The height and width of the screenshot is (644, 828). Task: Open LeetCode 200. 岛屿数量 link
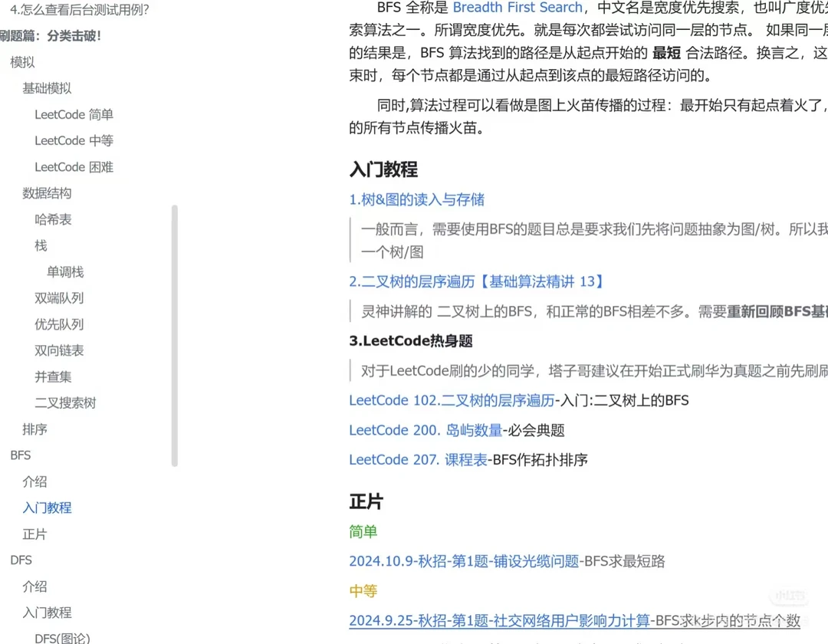click(426, 430)
